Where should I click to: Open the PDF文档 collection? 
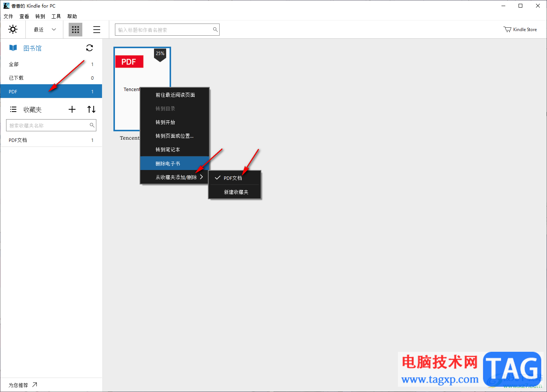point(51,140)
